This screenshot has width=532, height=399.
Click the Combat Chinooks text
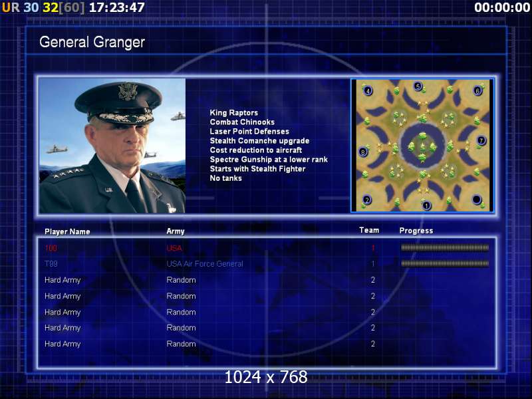pos(242,122)
